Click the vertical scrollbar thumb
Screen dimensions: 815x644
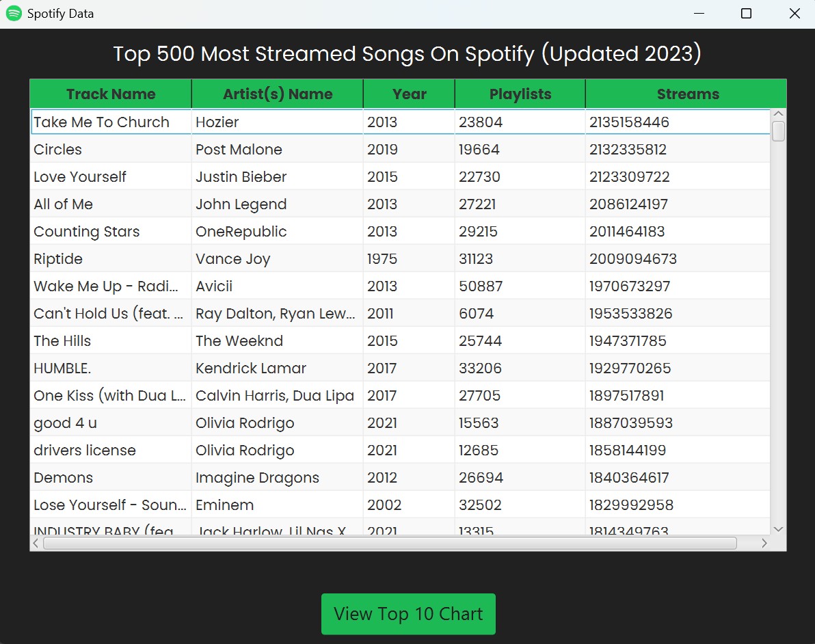(x=778, y=131)
